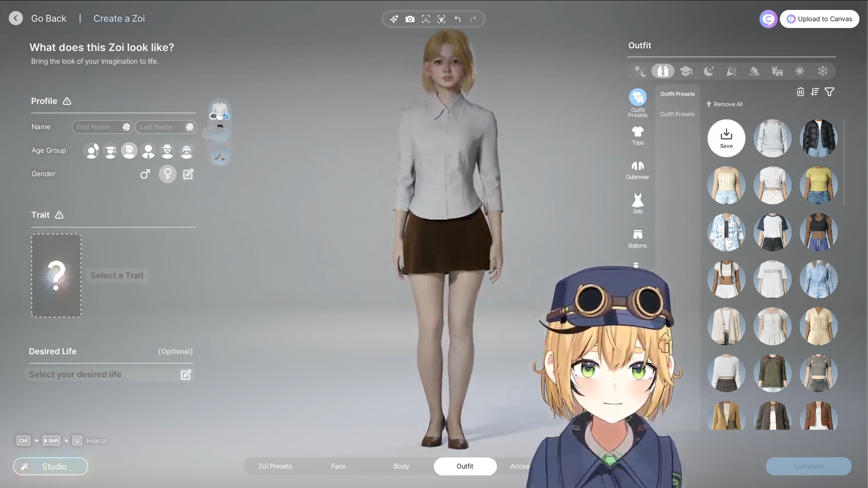The width and height of the screenshot is (868, 488).
Task: Select the Party outfit category icon
Action: coord(731,71)
